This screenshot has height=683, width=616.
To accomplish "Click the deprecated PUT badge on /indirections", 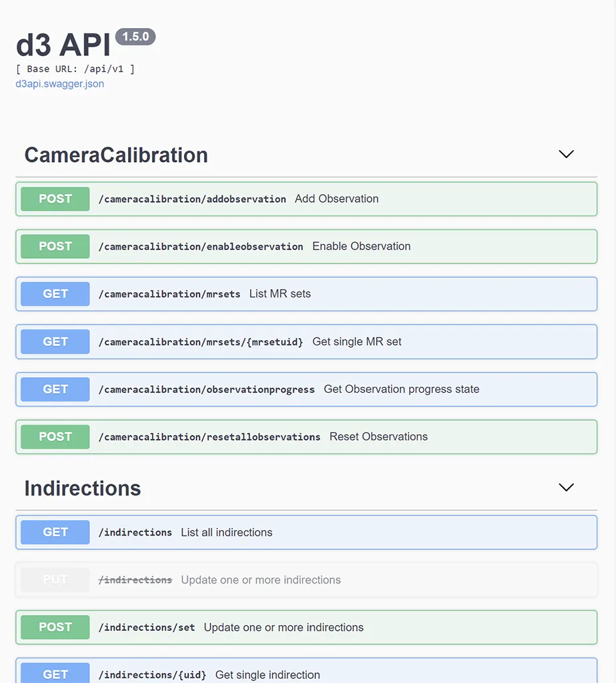I will click(54, 579).
